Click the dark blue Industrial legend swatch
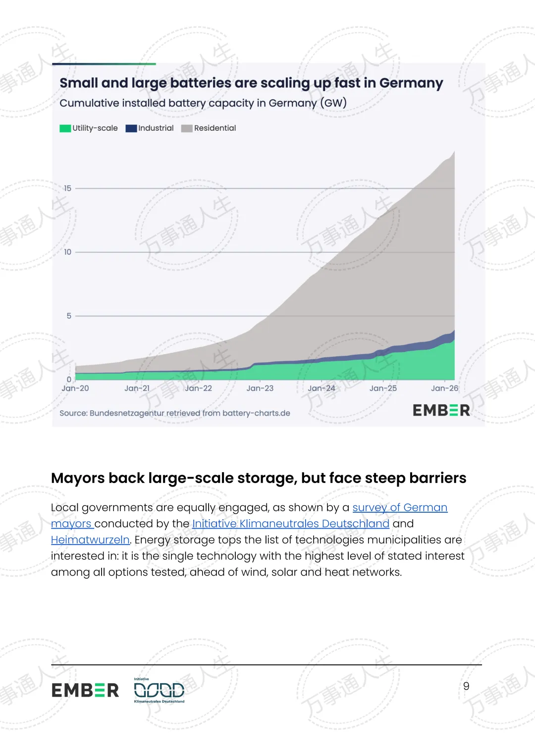Image resolution: width=535 pixels, height=756 pixels. 131,128
